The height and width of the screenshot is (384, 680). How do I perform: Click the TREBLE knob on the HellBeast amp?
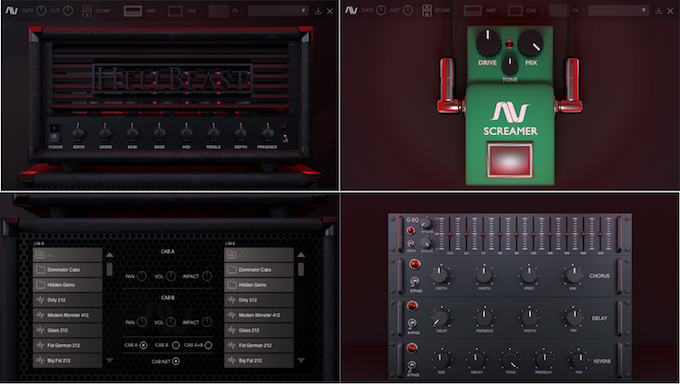213,132
